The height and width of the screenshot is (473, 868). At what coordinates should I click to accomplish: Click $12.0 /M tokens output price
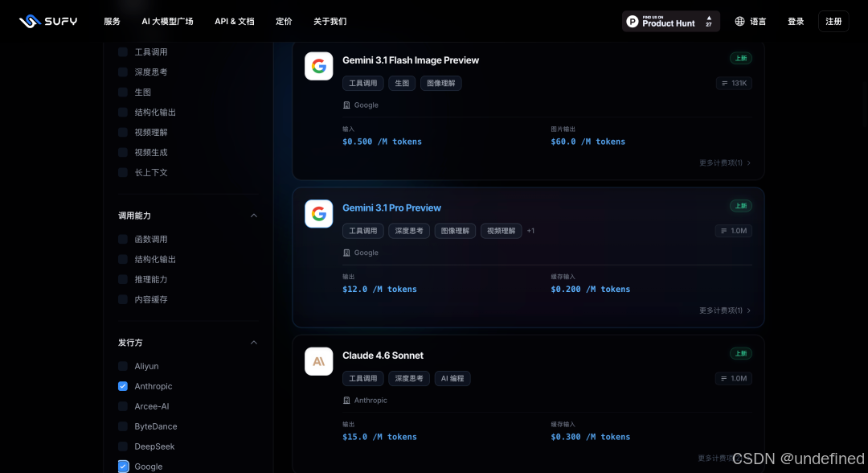pos(379,289)
